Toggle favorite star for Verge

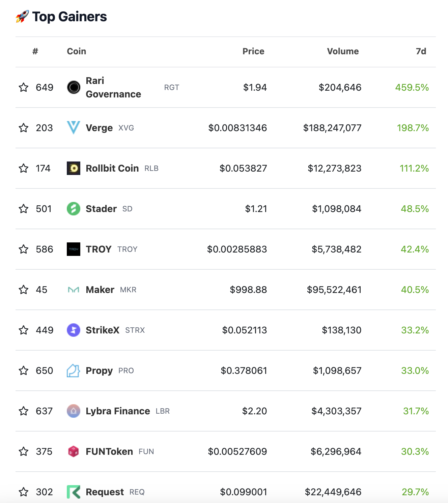24,128
